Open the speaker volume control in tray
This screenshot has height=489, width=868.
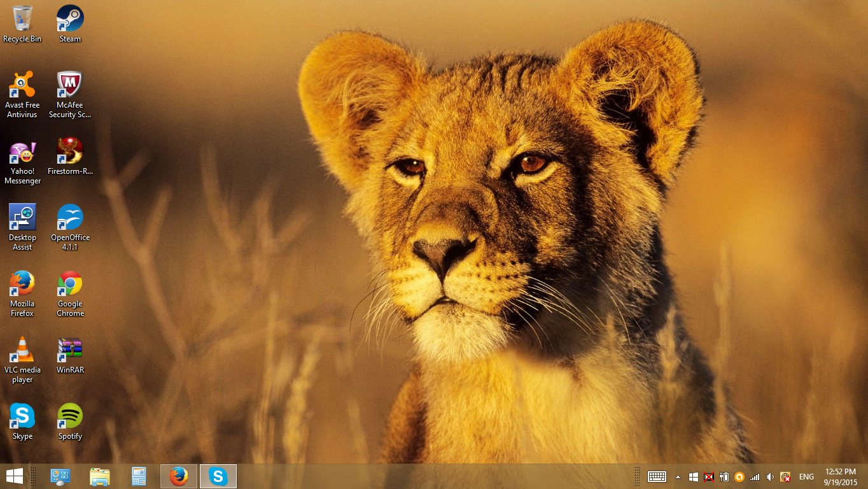[770, 477]
